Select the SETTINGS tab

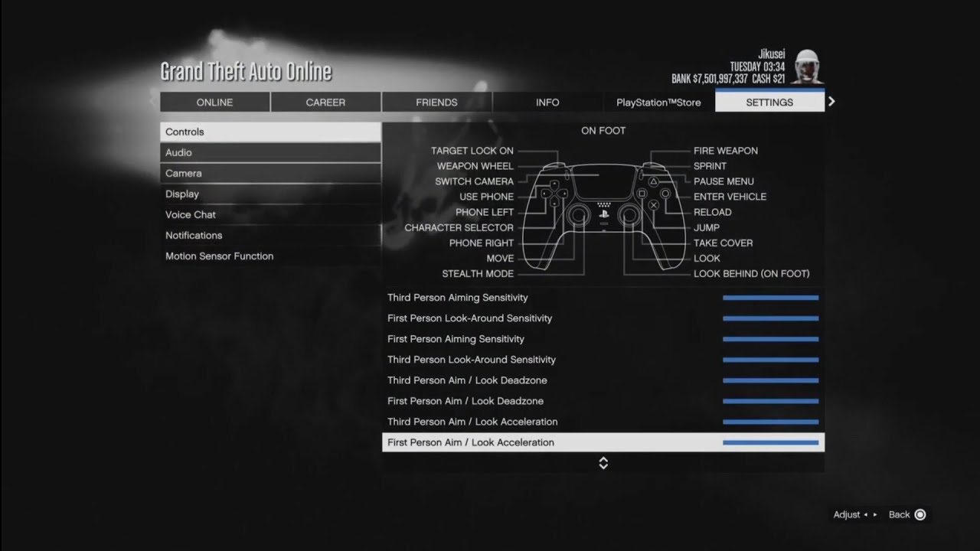click(x=769, y=102)
